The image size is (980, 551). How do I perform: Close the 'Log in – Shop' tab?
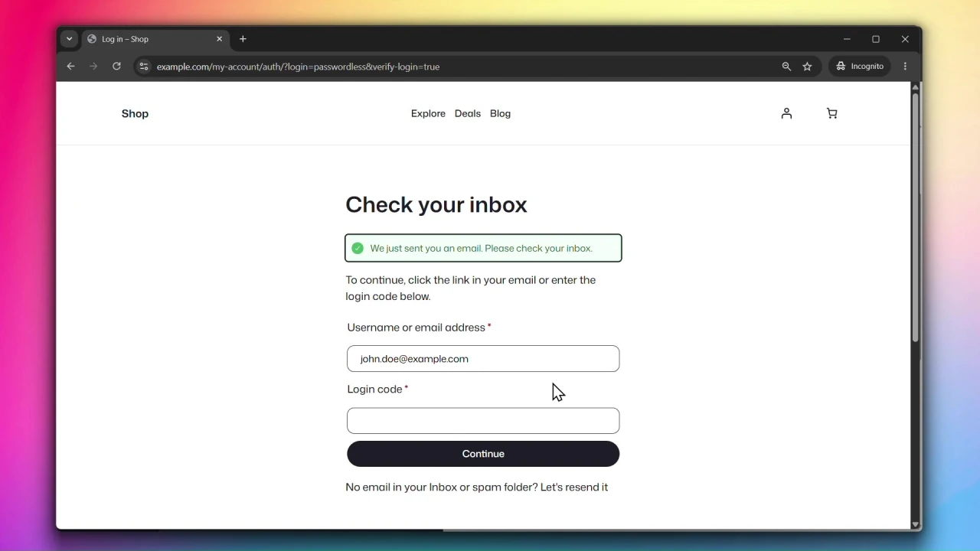tap(219, 39)
